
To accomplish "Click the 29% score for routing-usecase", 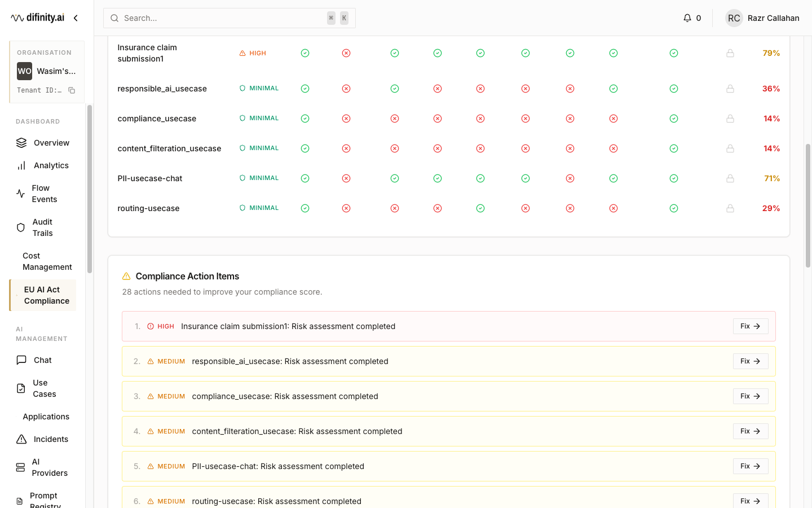I will (x=771, y=208).
